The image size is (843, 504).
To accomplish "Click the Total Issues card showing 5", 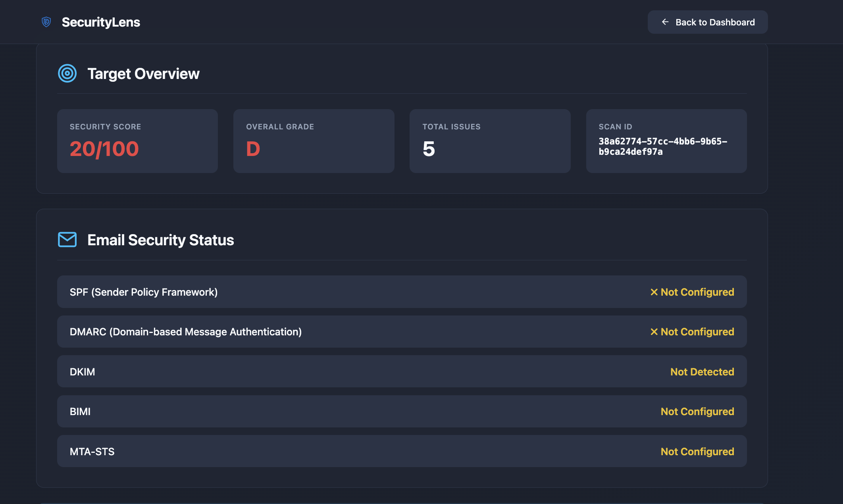I will pos(490,141).
